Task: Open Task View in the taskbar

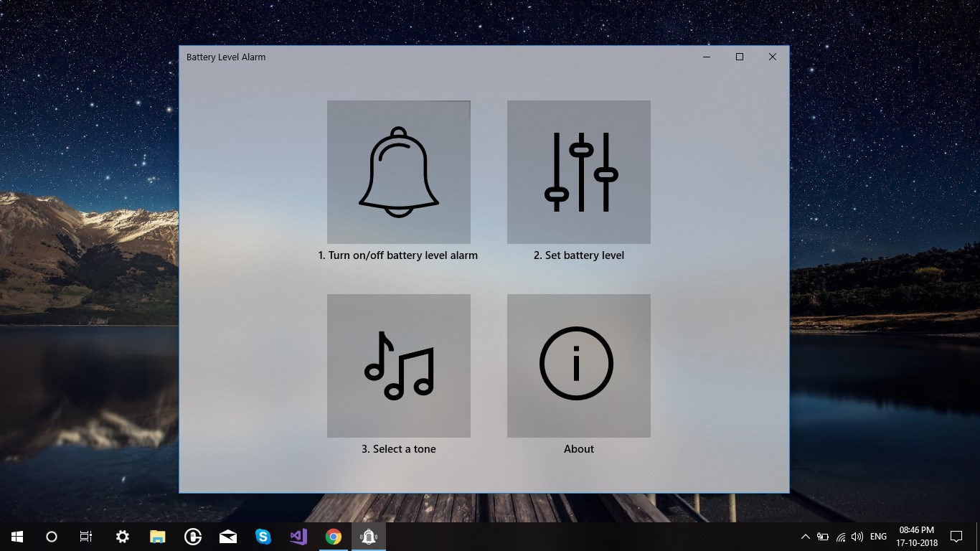Action: 86,537
